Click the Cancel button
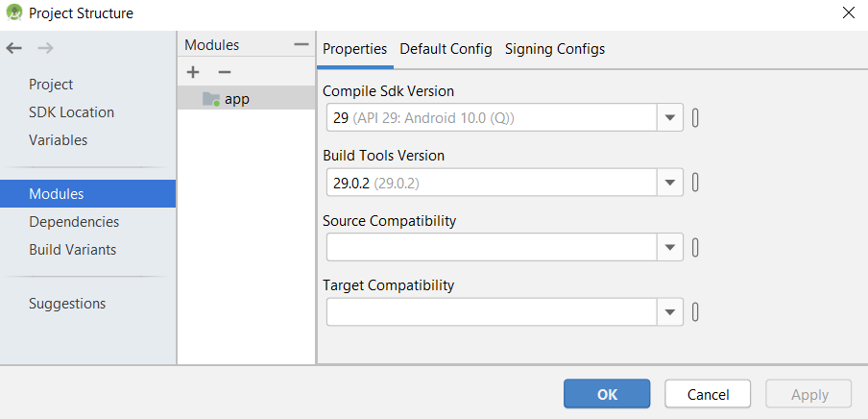The width and height of the screenshot is (868, 419). pos(708,394)
